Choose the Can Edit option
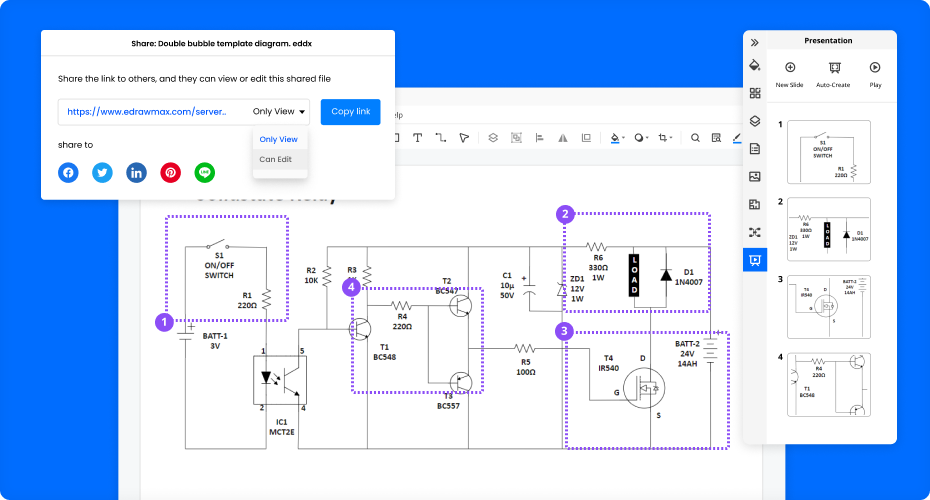Viewport: 930px width, 500px height. [x=276, y=159]
